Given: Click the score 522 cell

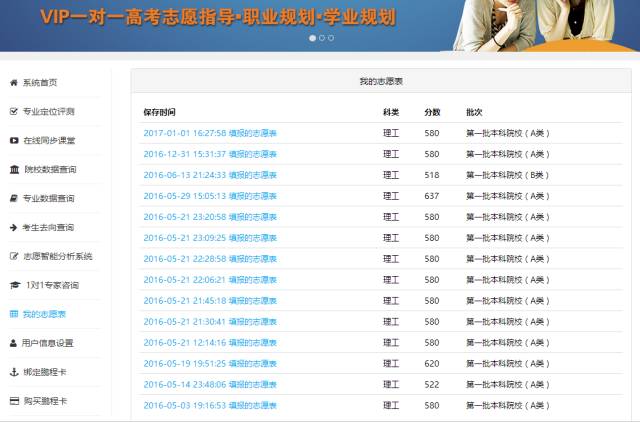Looking at the screenshot, I should (x=432, y=384).
